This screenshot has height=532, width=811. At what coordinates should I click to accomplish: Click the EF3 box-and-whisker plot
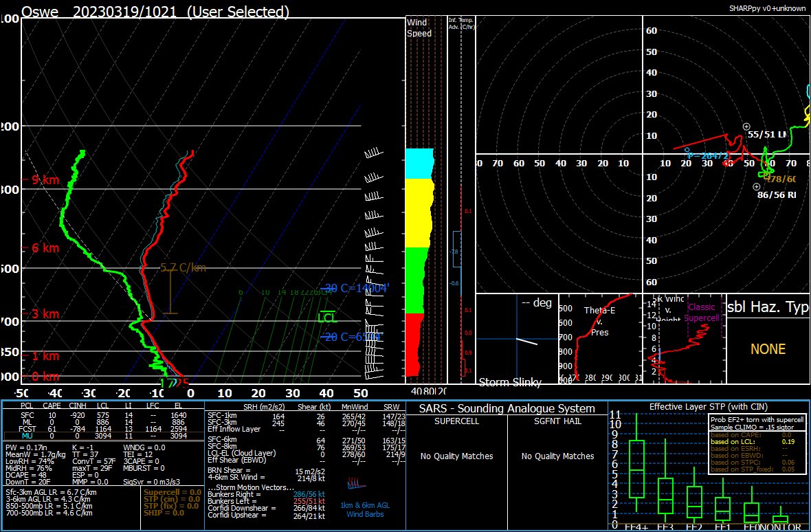click(x=666, y=481)
